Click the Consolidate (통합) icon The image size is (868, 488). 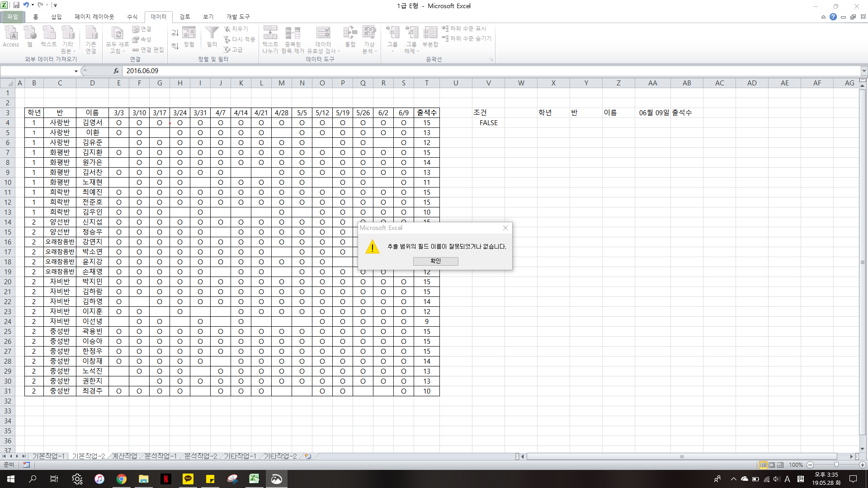pyautogui.click(x=350, y=33)
